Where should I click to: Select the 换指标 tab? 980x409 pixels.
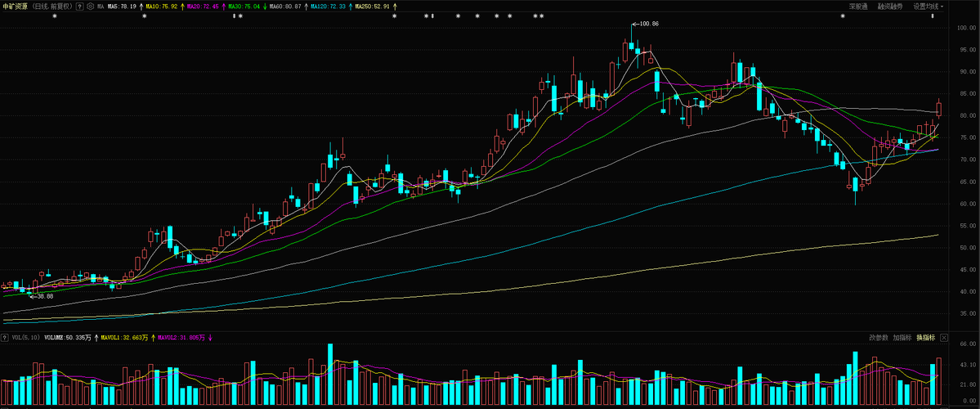click(925, 338)
